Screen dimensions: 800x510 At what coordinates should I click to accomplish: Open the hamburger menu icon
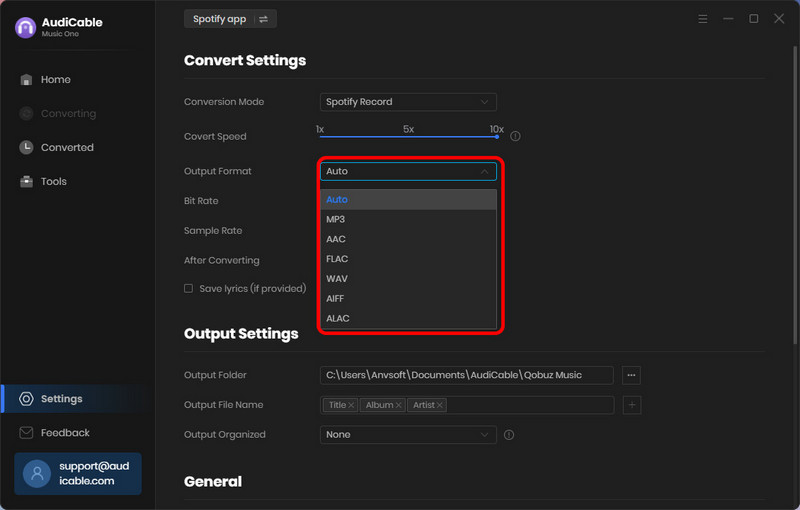(x=703, y=19)
